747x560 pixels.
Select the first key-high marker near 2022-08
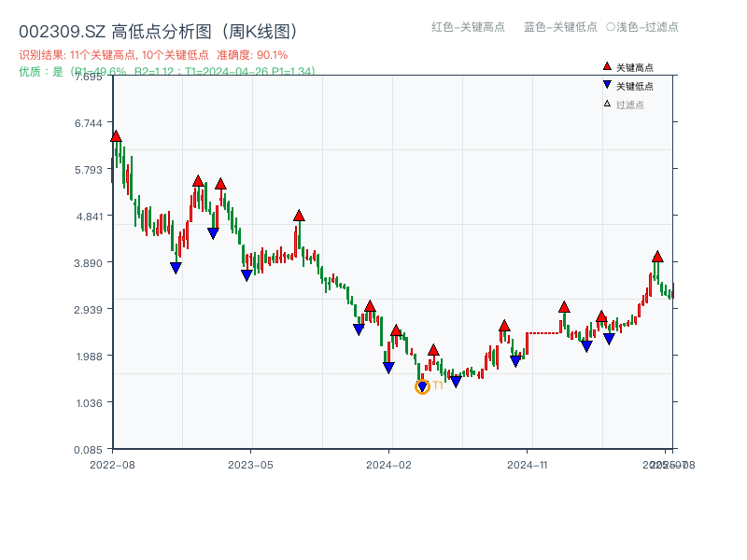(x=116, y=136)
